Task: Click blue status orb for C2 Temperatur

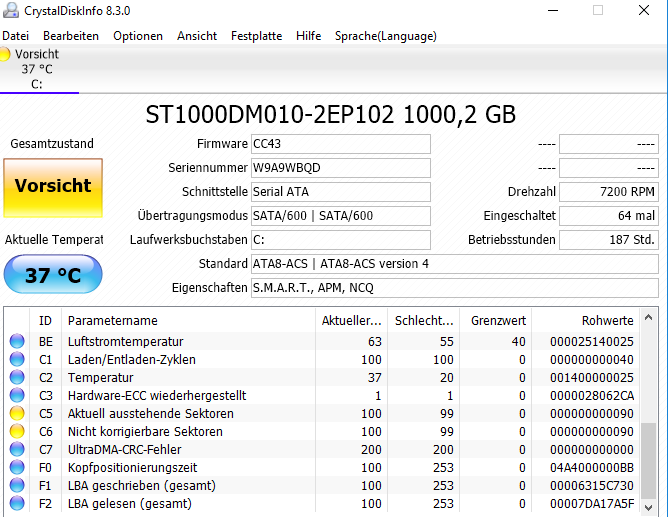Action: [17, 377]
